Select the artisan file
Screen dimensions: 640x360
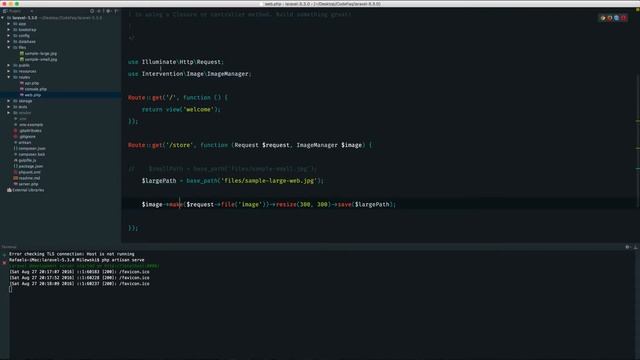click(x=24, y=143)
